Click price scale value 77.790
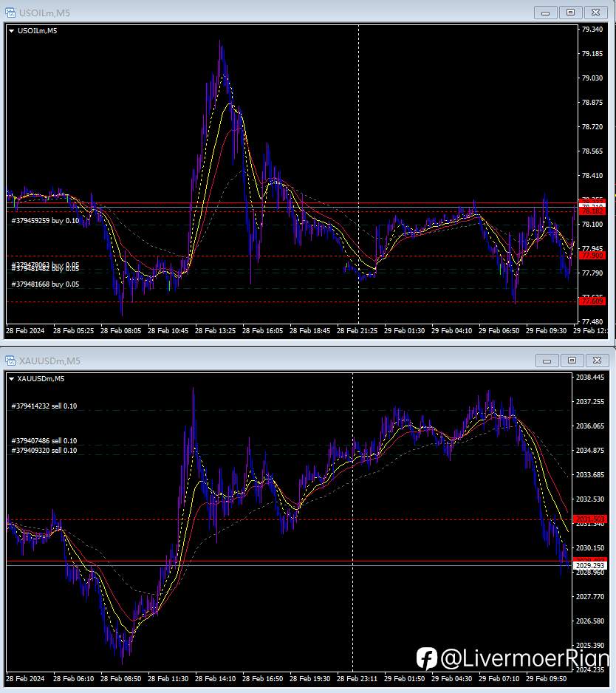 [x=592, y=273]
